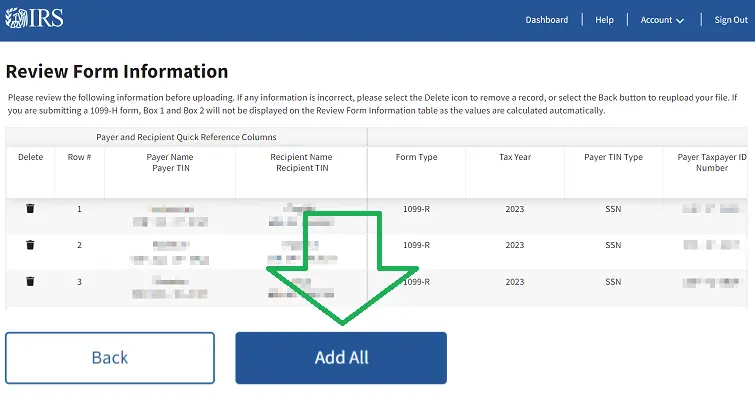Click 1099-R form type in row 2
755x400 pixels.
click(417, 245)
